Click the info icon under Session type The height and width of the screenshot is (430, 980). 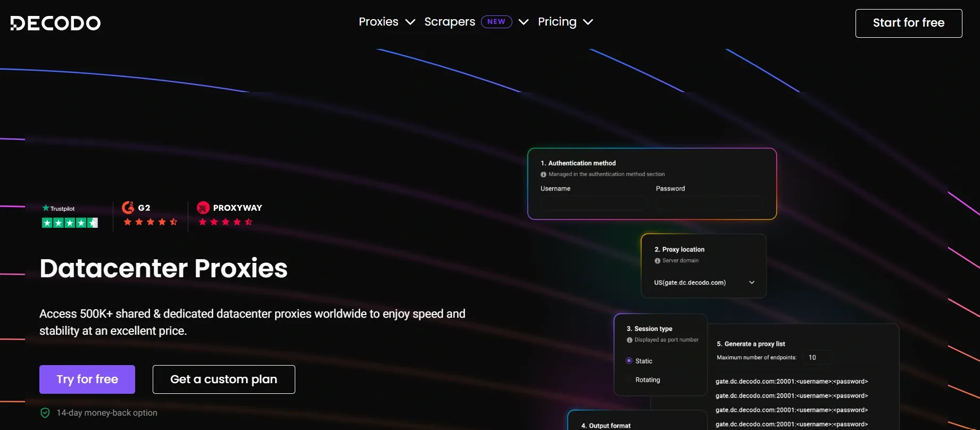pos(629,340)
